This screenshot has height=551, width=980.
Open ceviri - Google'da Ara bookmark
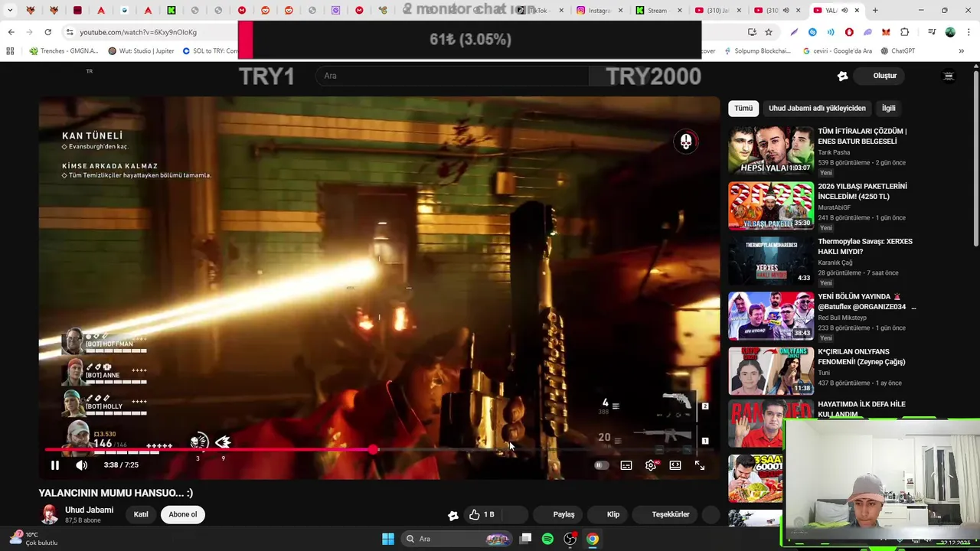click(837, 51)
